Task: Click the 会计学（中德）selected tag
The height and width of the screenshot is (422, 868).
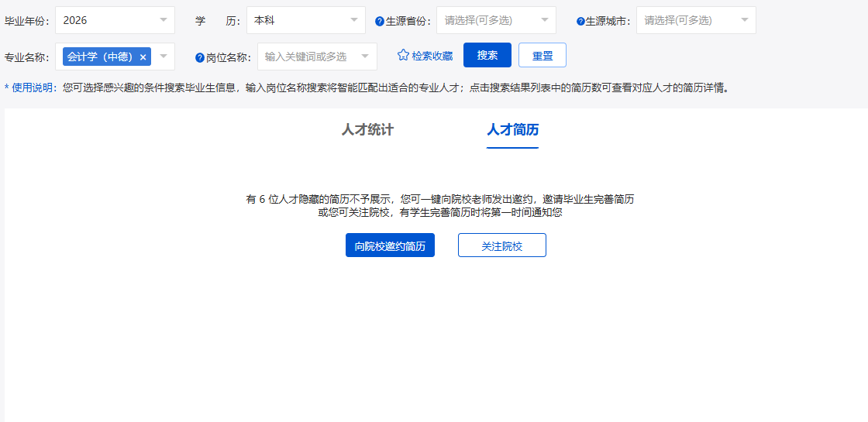Action: [99, 57]
